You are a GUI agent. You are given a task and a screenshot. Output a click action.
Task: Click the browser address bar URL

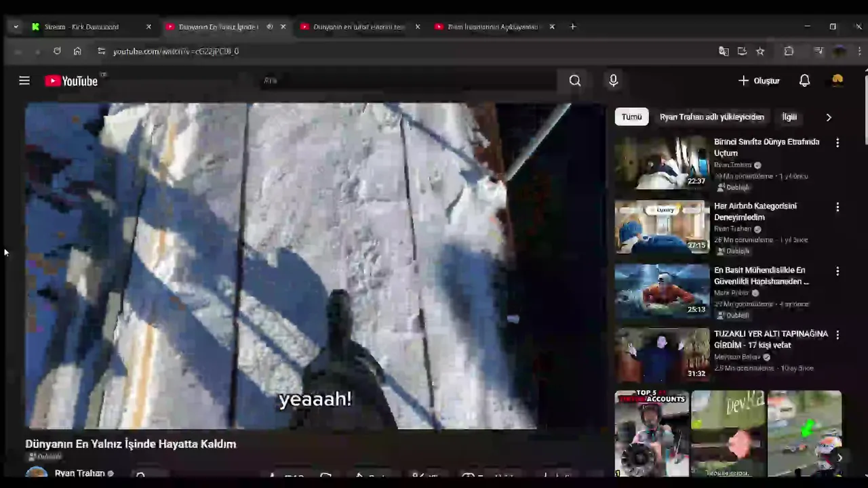176,52
